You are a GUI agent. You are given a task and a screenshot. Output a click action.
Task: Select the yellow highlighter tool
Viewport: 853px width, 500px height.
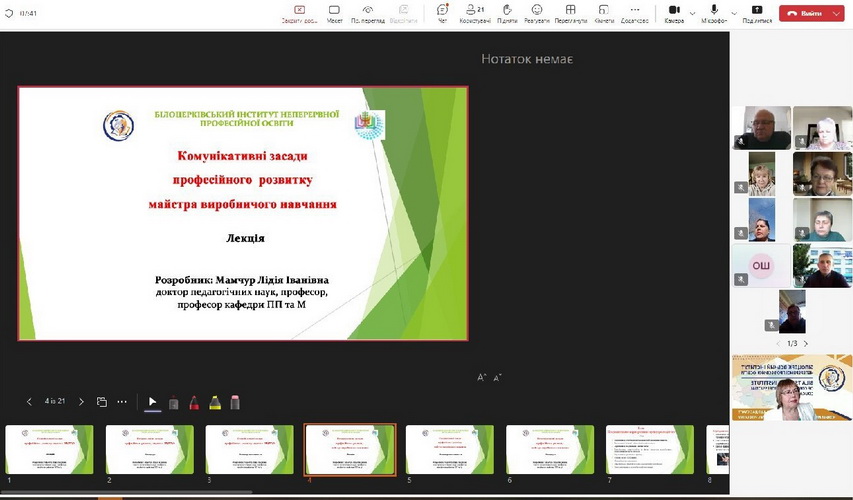coord(215,402)
